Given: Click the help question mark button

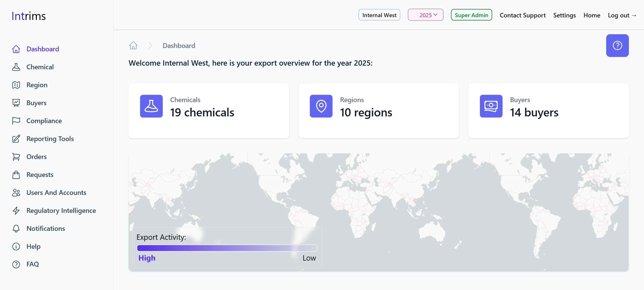Looking at the screenshot, I should pyautogui.click(x=617, y=45).
